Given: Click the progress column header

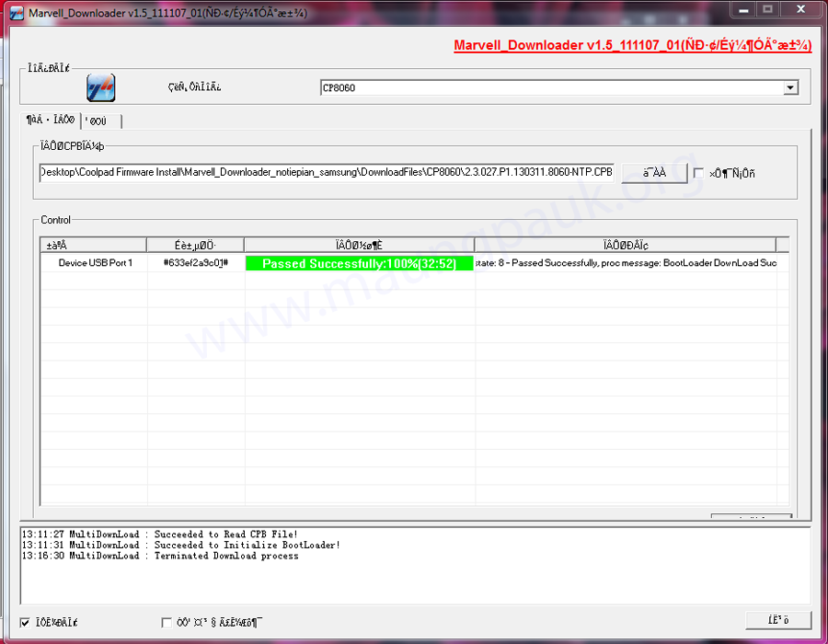Looking at the screenshot, I should pos(359,245).
